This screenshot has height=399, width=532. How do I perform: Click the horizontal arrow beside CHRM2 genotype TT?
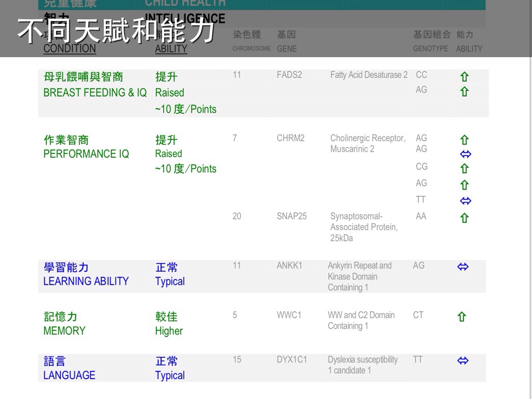coord(465,201)
